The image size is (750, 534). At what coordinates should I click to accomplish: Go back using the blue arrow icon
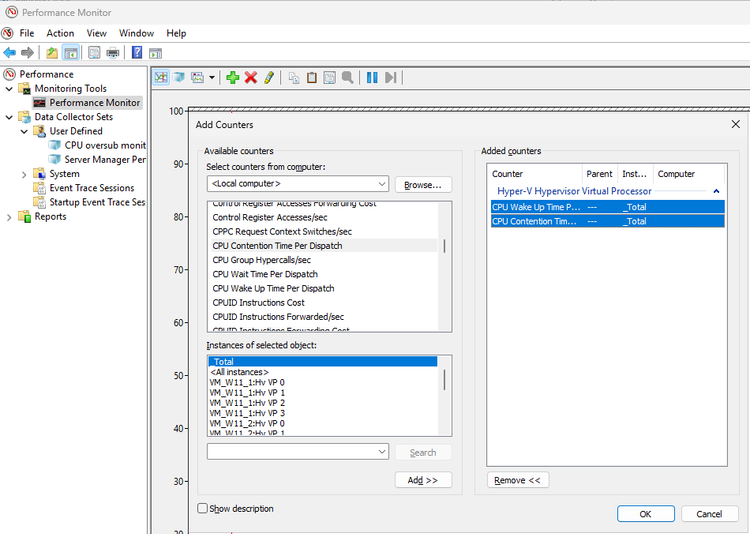(x=9, y=52)
